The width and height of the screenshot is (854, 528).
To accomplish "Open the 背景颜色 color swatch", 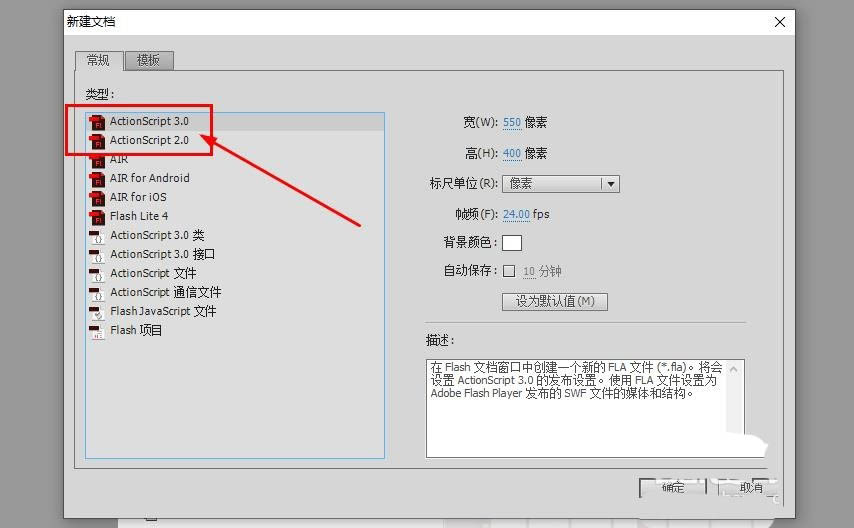I will pyautogui.click(x=512, y=242).
